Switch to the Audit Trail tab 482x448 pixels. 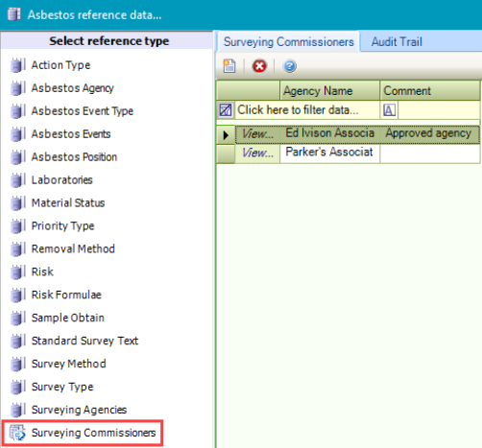tap(397, 42)
